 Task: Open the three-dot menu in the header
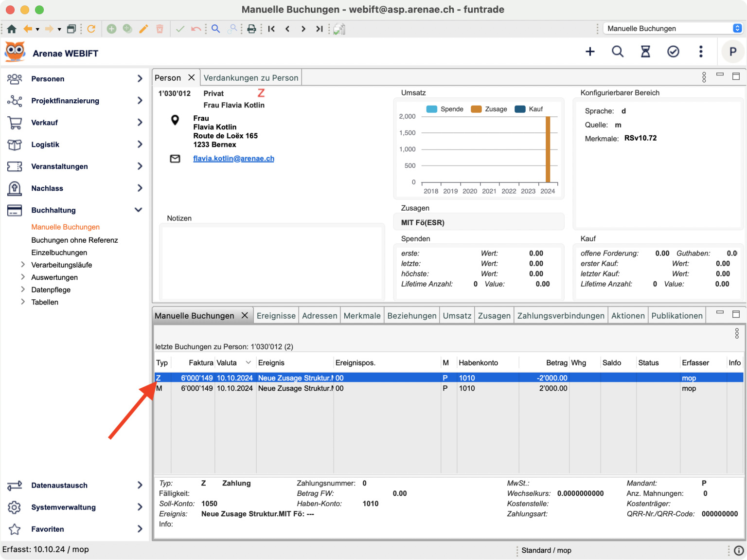click(701, 52)
